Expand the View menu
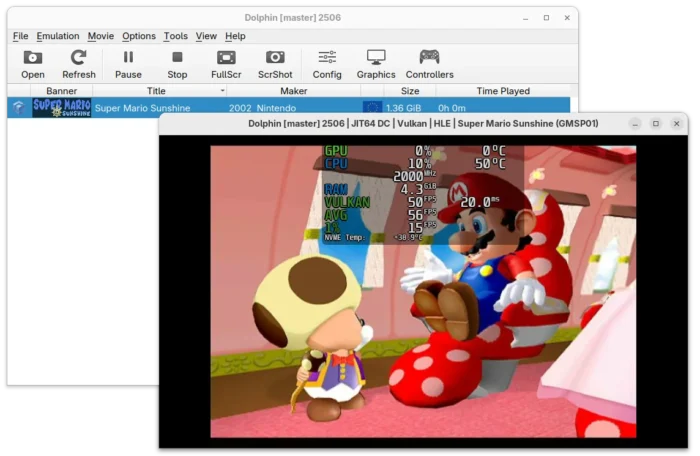 206,36
